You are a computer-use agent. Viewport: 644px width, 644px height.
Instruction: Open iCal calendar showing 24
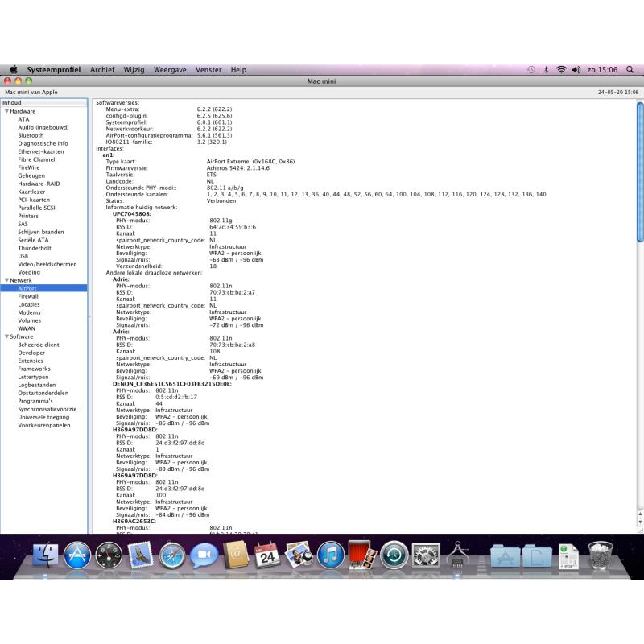pyautogui.click(x=267, y=555)
